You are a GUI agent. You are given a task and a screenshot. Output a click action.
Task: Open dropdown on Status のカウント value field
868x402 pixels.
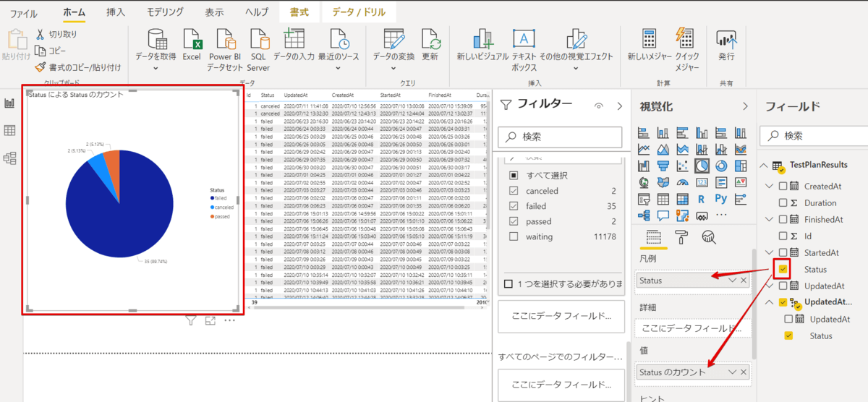coord(732,372)
